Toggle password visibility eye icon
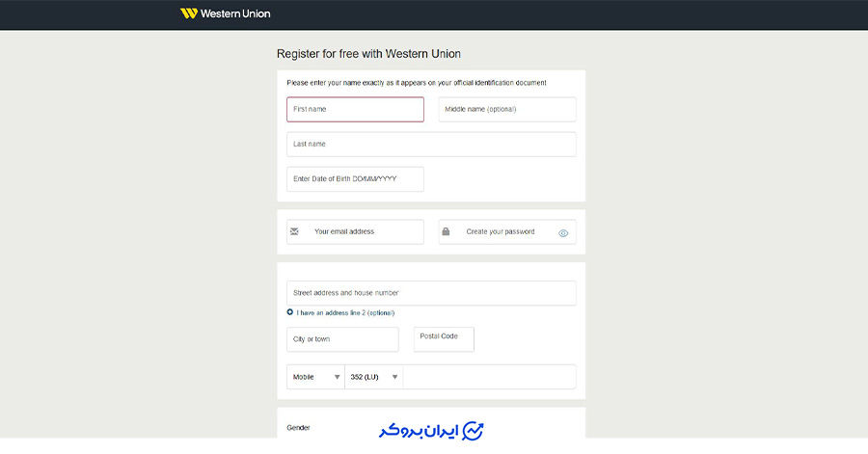 click(x=563, y=233)
